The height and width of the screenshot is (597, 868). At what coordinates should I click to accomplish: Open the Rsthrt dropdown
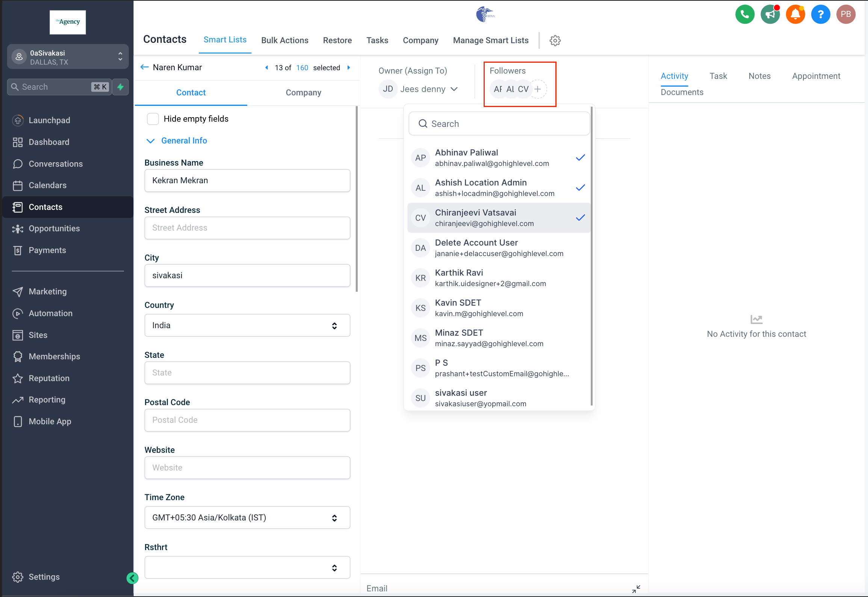coord(247,567)
